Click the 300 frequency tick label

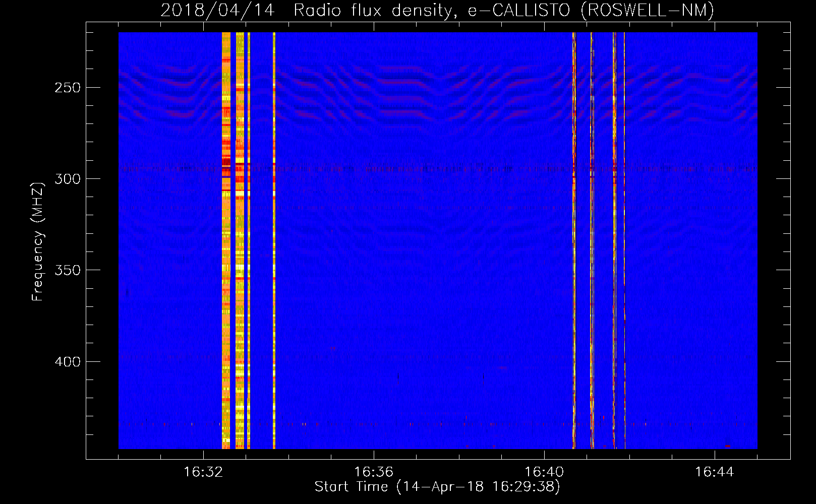(68, 179)
